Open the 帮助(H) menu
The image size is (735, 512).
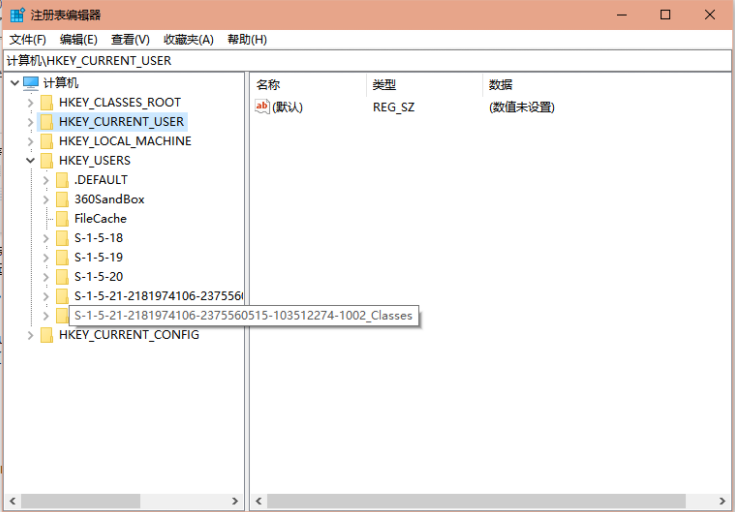(247, 40)
